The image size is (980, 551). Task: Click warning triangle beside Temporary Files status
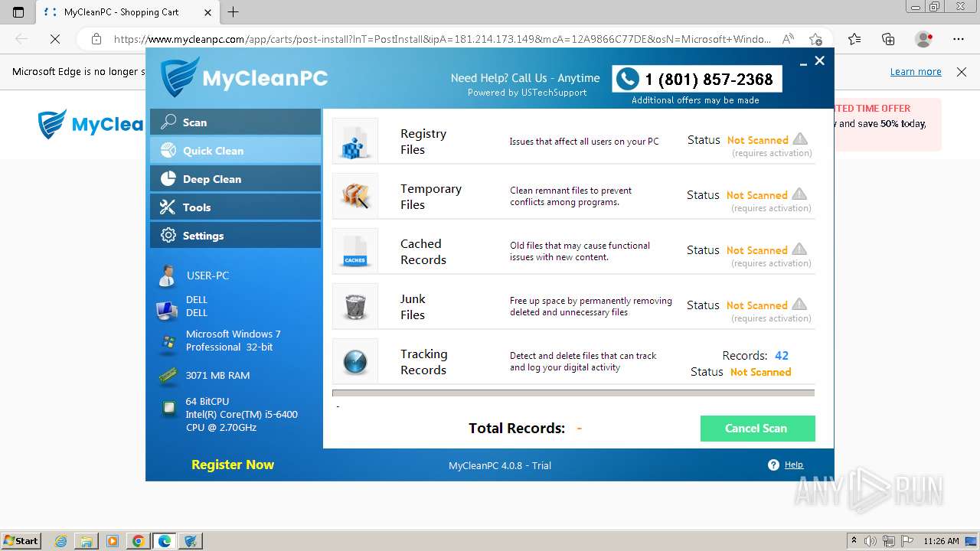point(799,194)
